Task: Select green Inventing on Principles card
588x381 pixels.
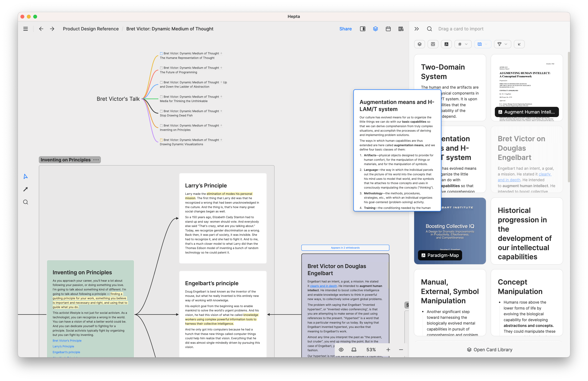Action: (90, 309)
